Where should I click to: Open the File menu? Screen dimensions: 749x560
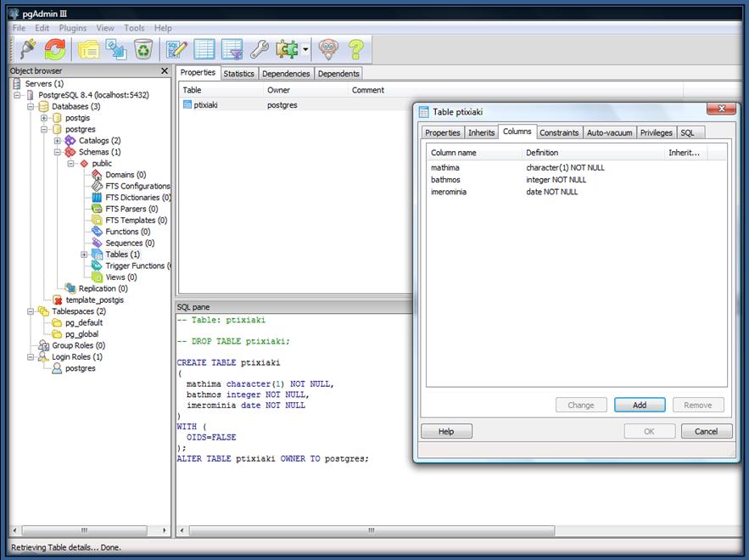(x=20, y=28)
